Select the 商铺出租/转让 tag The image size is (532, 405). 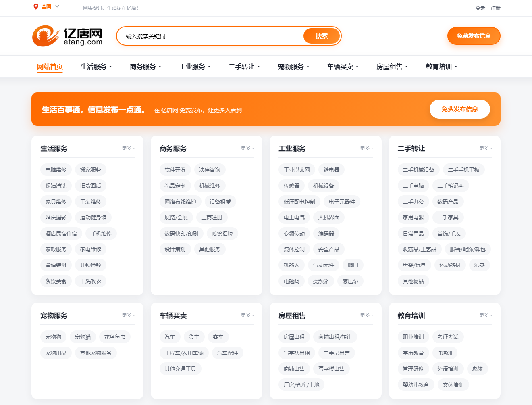tap(335, 337)
